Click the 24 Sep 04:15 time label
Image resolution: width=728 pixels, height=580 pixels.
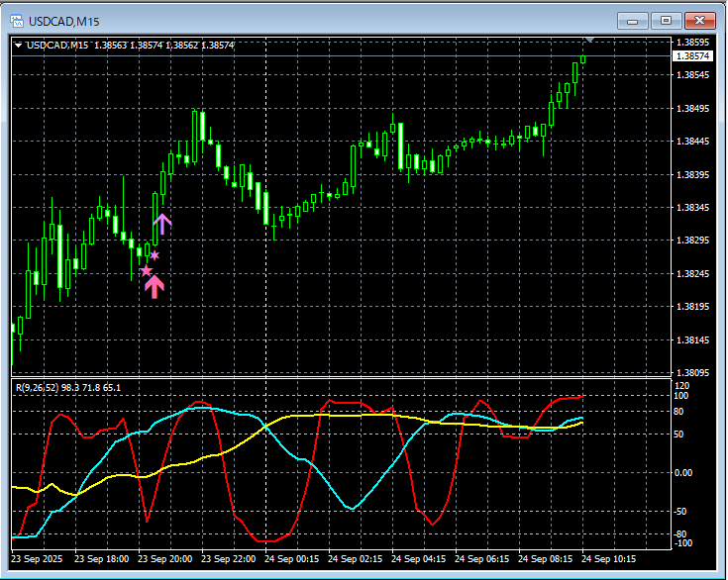click(418, 559)
